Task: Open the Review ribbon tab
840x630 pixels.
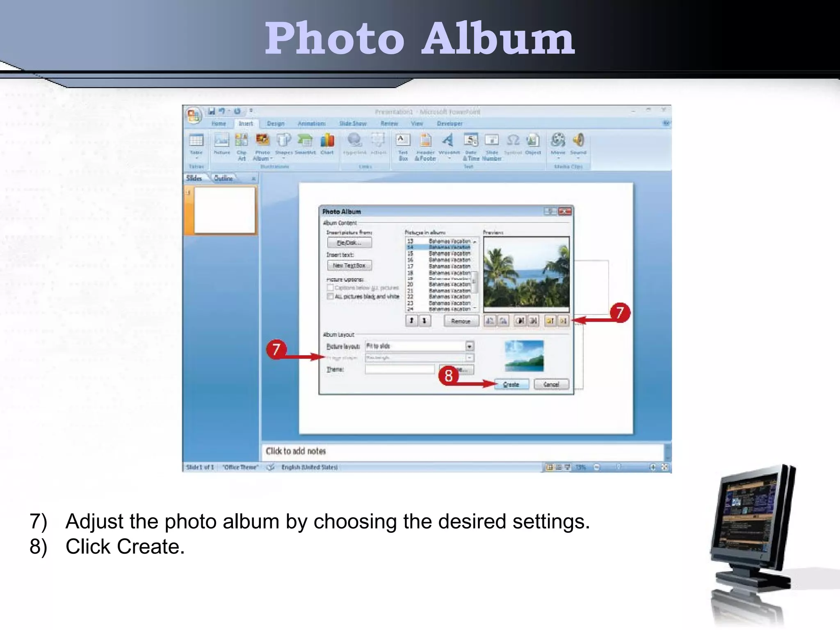Action: [x=389, y=123]
